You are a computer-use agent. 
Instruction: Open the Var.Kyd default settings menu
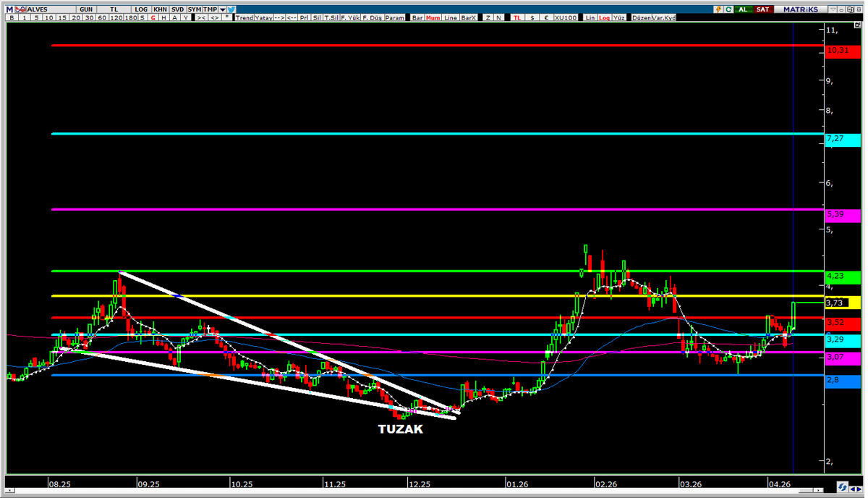pyautogui.click(x=664, y=17)
